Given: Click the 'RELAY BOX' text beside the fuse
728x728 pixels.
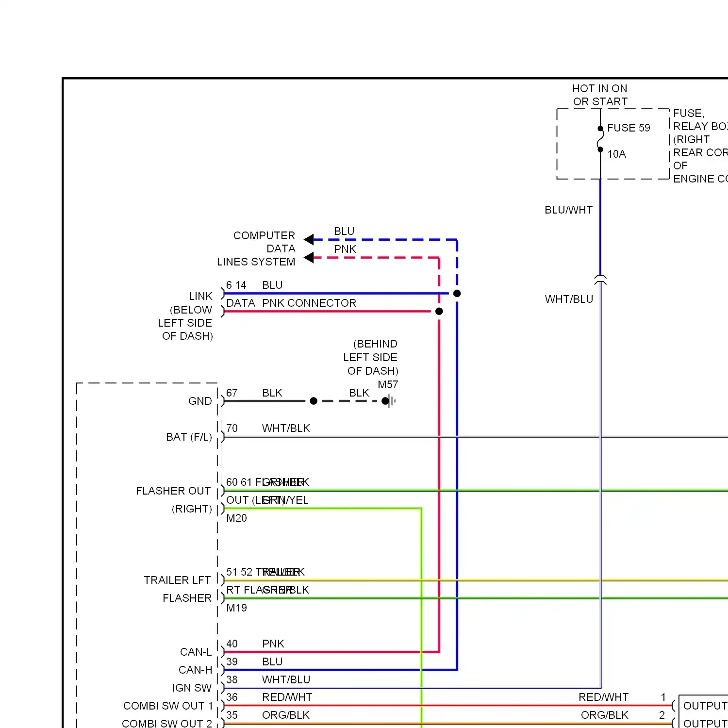Looking at the screenshot, I should (x=700, y=126).
